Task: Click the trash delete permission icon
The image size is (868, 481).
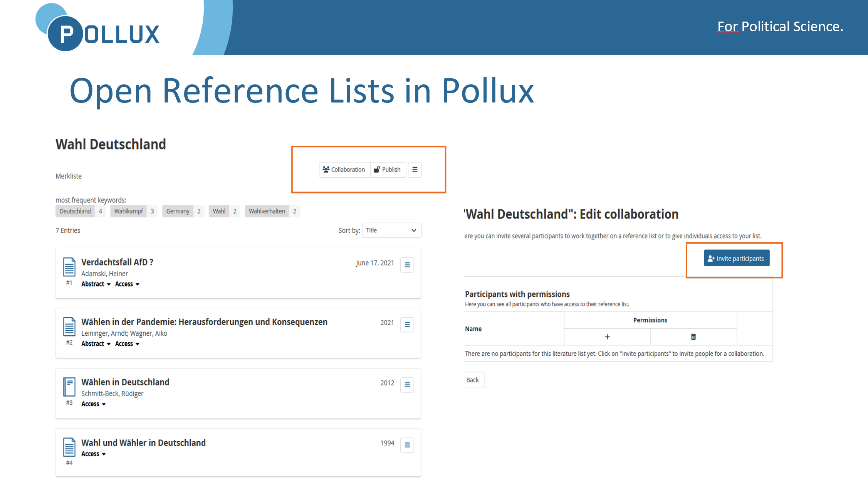Action: coord(693,337)
